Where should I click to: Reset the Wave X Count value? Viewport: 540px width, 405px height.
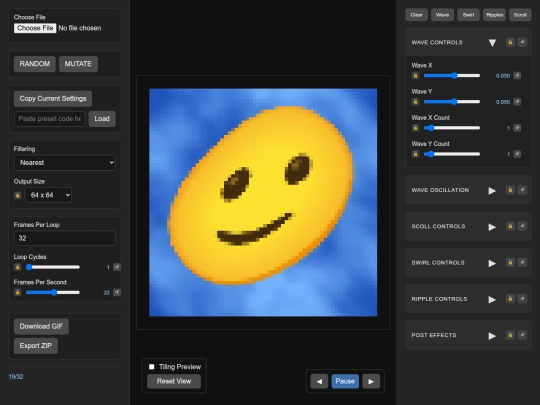click(x=517, y=128)
